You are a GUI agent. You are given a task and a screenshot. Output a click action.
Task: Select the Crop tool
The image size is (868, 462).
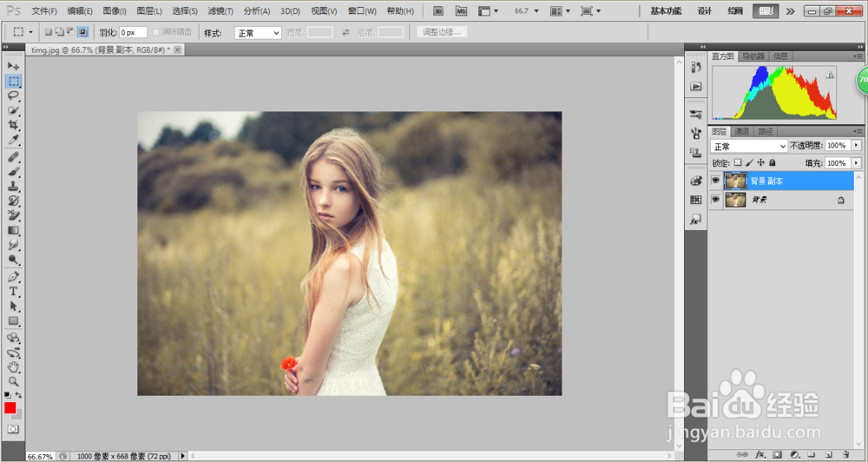click(x=13, y=125)
